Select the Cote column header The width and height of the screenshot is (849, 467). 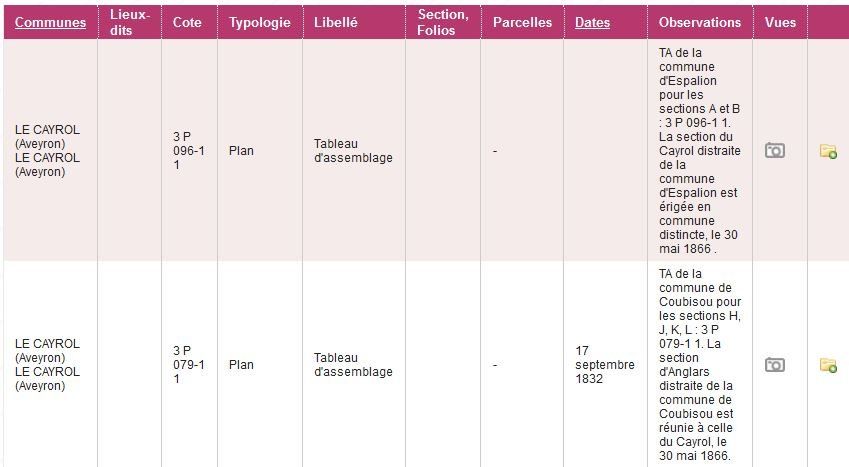point(187,22)
